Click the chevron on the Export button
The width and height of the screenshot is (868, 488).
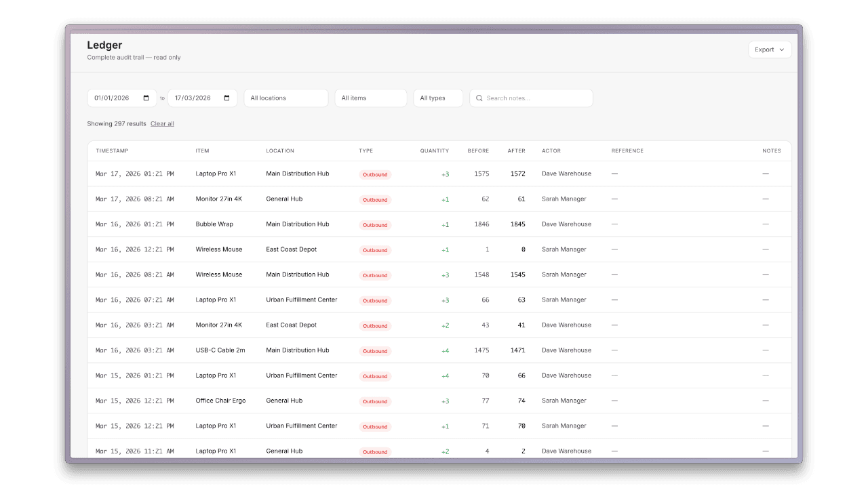[781, 49]
